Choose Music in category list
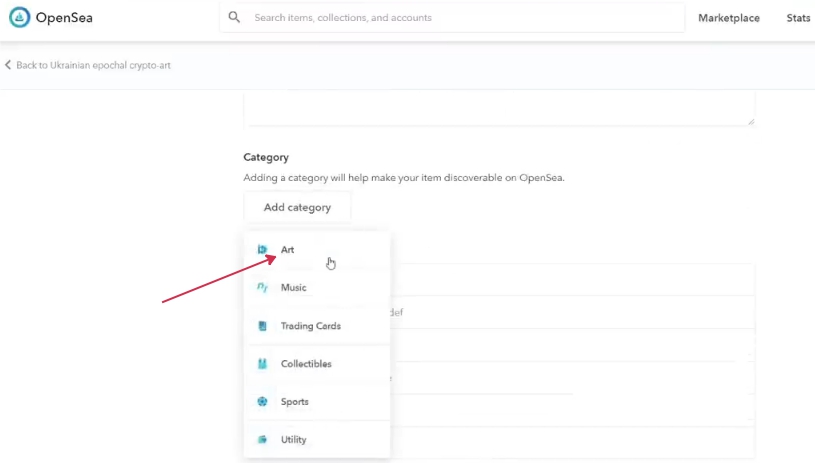 click(293, 288)
